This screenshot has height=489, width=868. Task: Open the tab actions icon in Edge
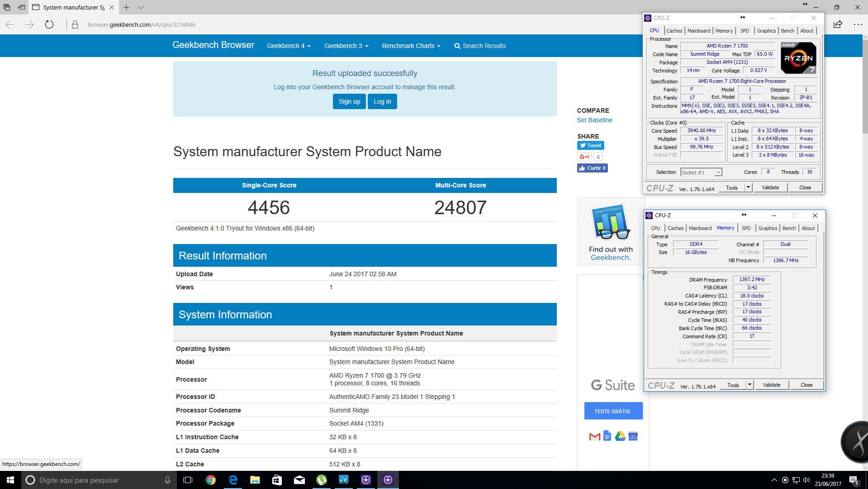click(x=7, y=7)
